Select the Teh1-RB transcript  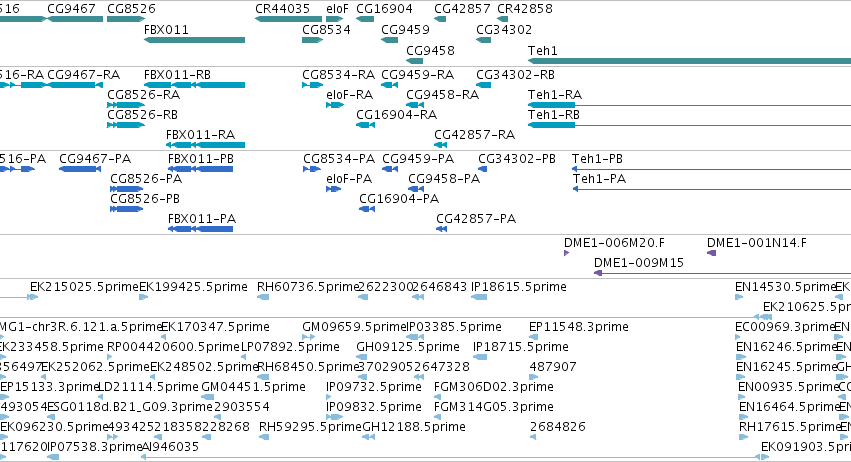pyautogui.click(x=689, y=125)
